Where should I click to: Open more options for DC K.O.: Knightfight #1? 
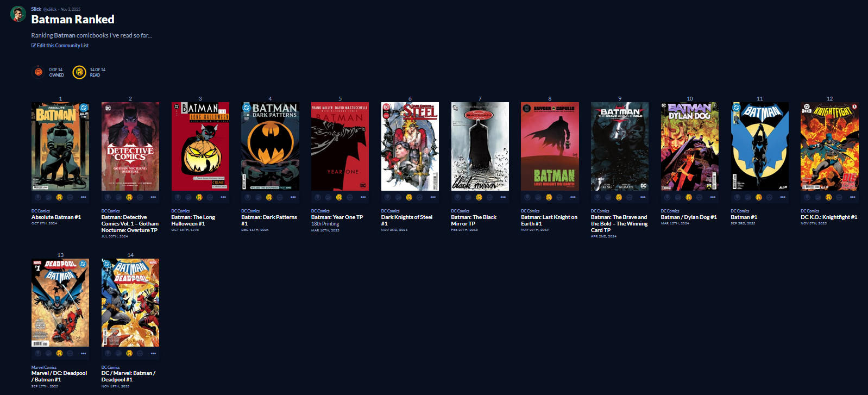coord(852,197)
